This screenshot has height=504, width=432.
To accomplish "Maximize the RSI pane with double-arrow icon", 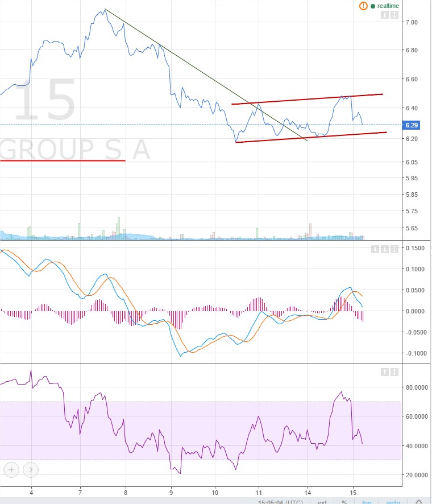I will click(x=394, y=372).
